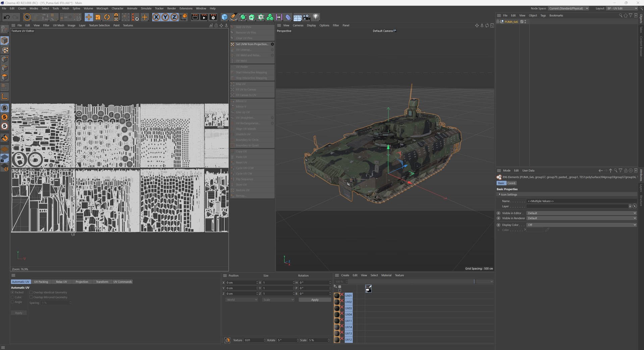Open the Display Color dropdown
Screen dimensions: 644x350
(581, 225)
